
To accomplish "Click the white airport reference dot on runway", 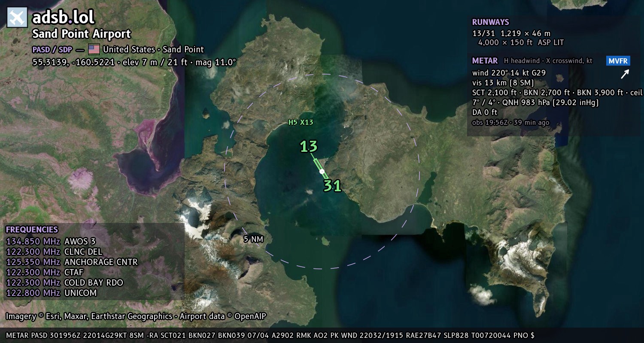I will (x=322, y=171).
